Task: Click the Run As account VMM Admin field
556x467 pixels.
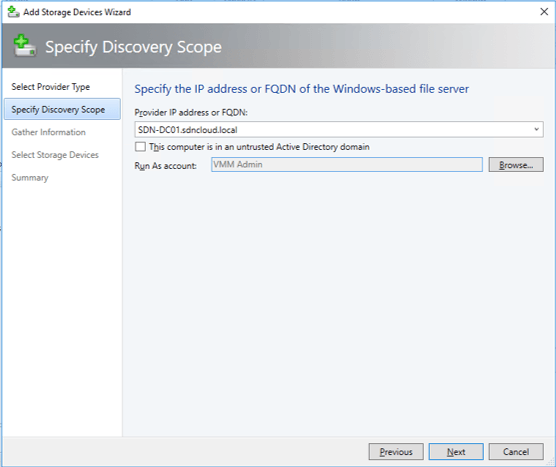Action: 347,165
